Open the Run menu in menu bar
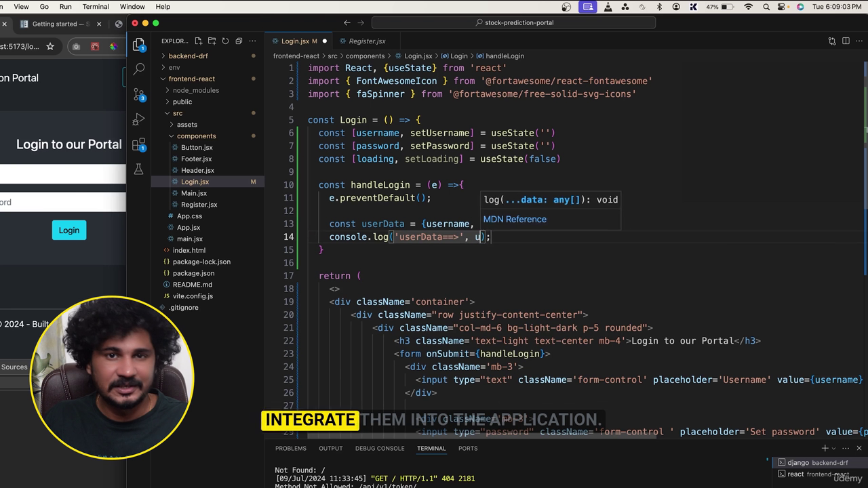 pyautogui.click(x=66, y=7)
